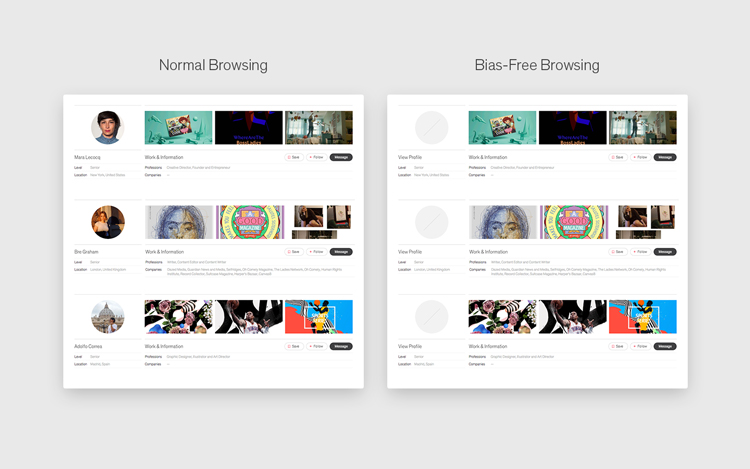This screenshot has height=469, width=750.
Task: Message the New York profile in Bias-Free Browsing
Action: [665, 157]
